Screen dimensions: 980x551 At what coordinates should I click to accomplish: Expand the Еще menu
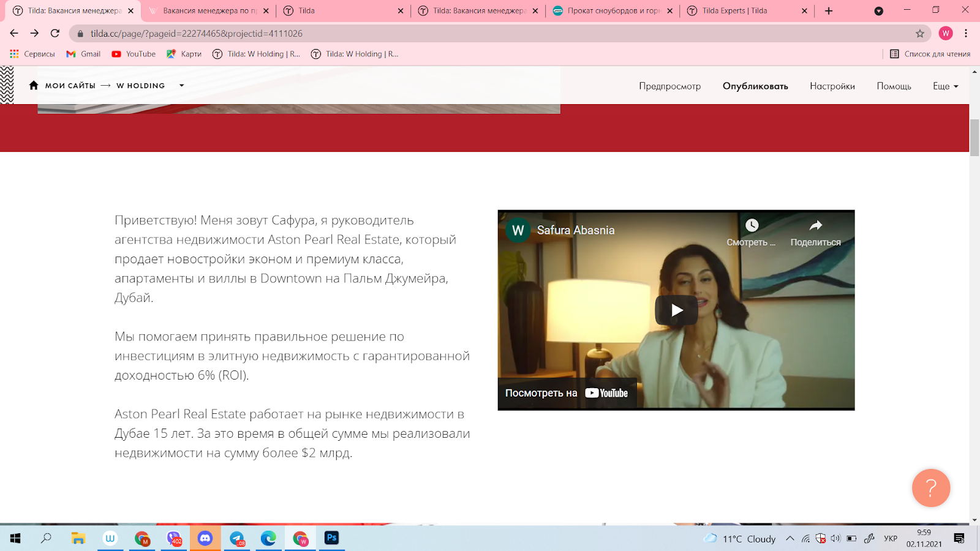(945, 86)
